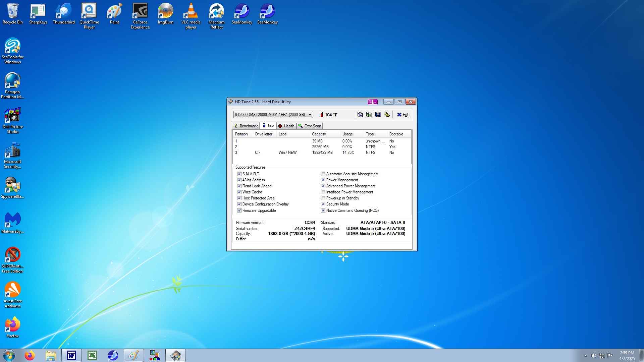Toggle Firmware Upgradable checkbox
The width and height of the screenshot is (644, 362).
[x=239, y=210]
